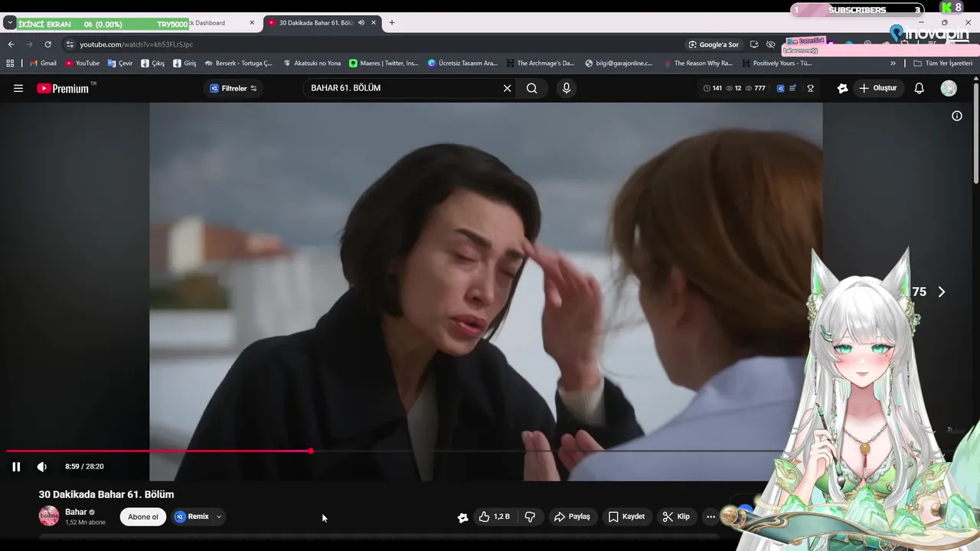Clear the search query with the X

(x=507, y=88)
